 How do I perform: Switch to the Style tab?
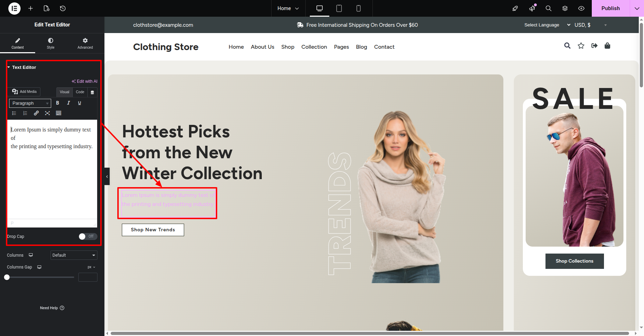click(x=51, y=43)
